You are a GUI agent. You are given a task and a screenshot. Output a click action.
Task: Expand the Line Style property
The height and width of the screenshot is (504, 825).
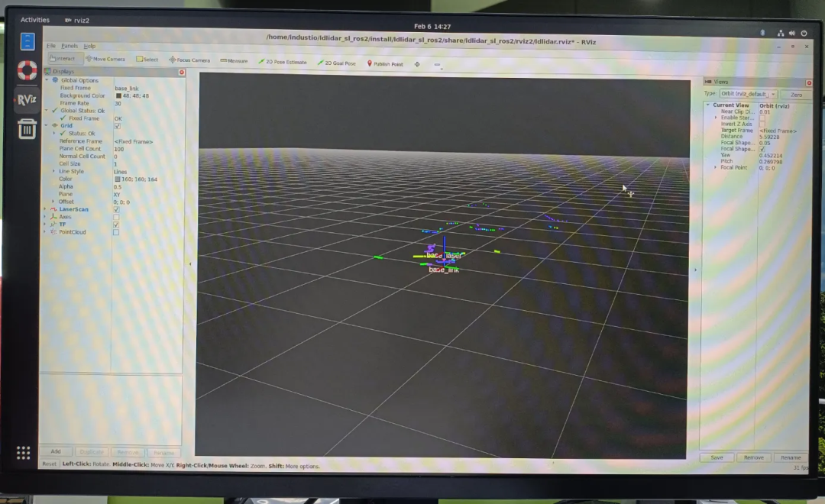click(53, 171)
